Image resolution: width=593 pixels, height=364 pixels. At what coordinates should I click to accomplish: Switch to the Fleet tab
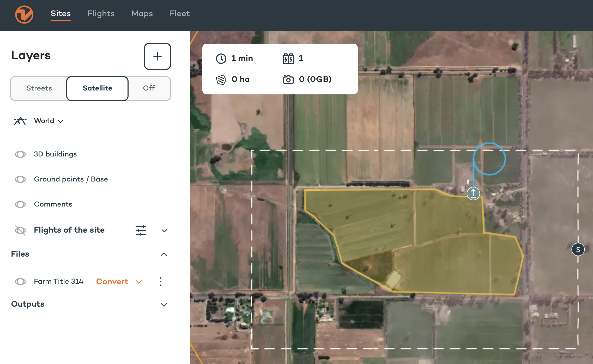pos(180,14)
